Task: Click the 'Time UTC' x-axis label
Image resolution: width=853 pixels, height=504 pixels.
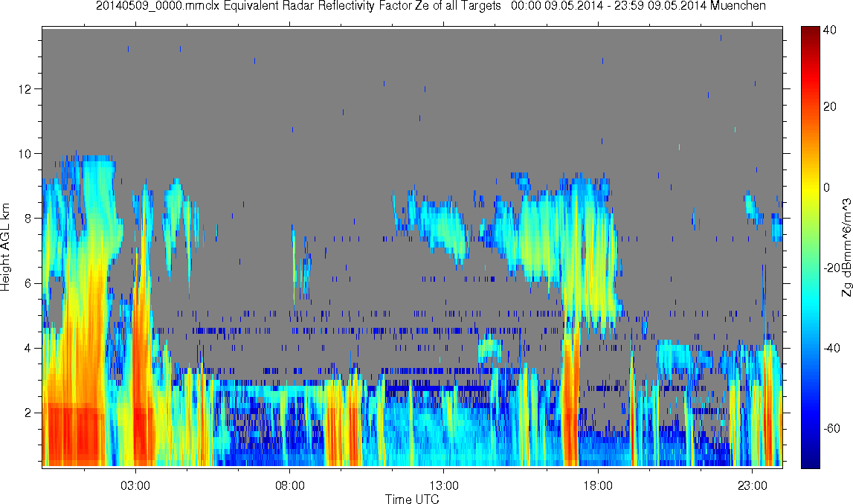Action: [x=412, y=499]
